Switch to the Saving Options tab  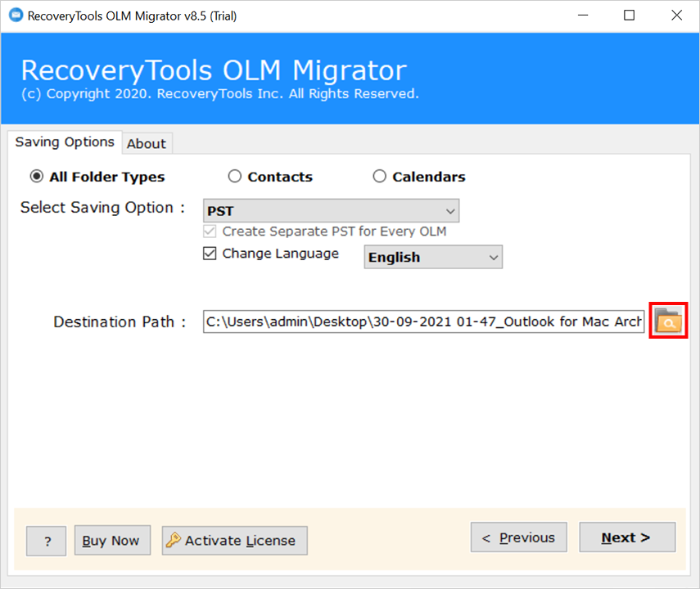(65, 142)
